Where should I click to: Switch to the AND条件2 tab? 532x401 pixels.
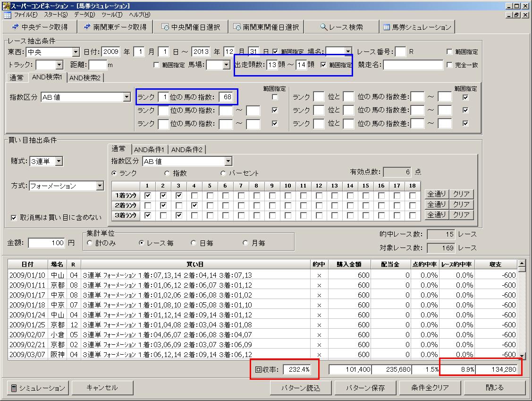pyautogui.click(x=186, y=149)
